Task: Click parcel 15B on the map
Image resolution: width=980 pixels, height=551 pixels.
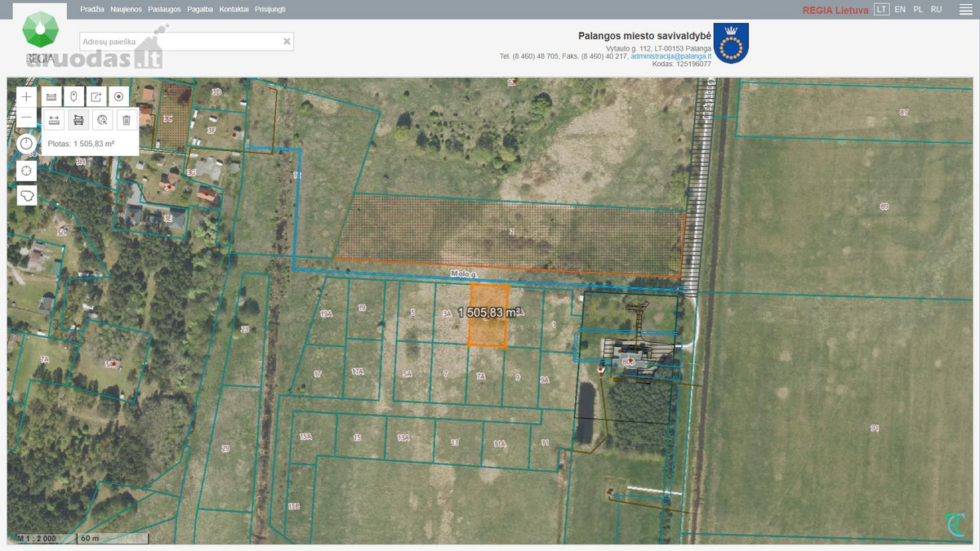Action: point(294,506)
